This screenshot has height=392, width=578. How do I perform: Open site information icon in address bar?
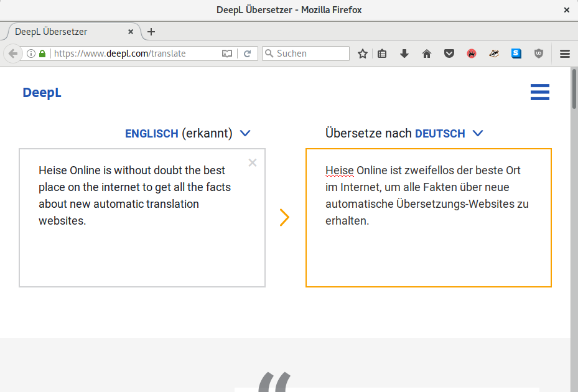point(31,54)
